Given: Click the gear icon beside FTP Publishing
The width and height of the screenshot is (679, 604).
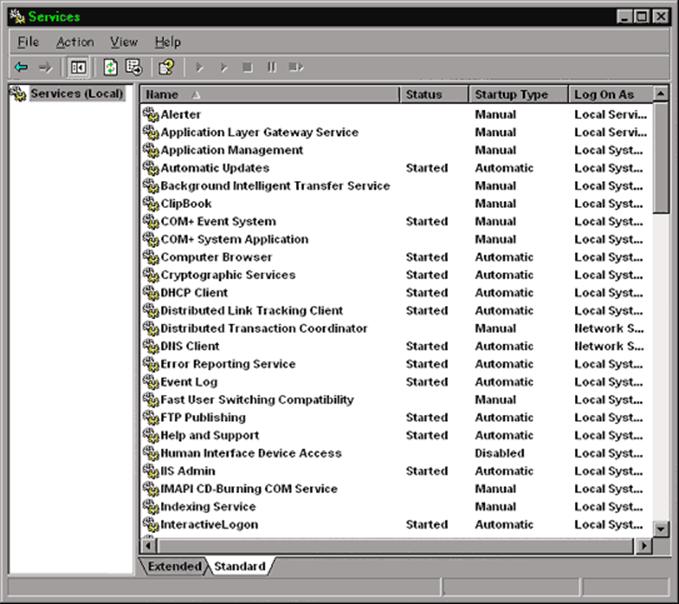Looking at the screenshot, I should [151, 417].
